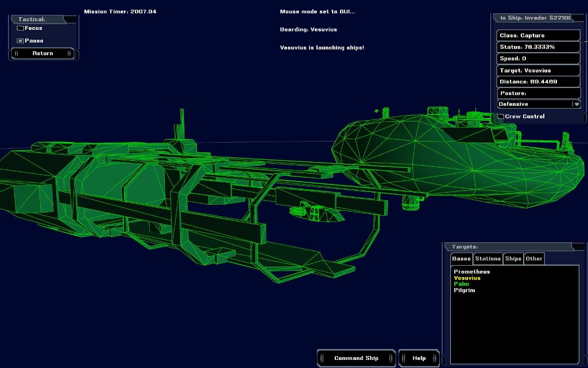Toggle the Pause checkbox
588x368 pixels.
point(21,41)
